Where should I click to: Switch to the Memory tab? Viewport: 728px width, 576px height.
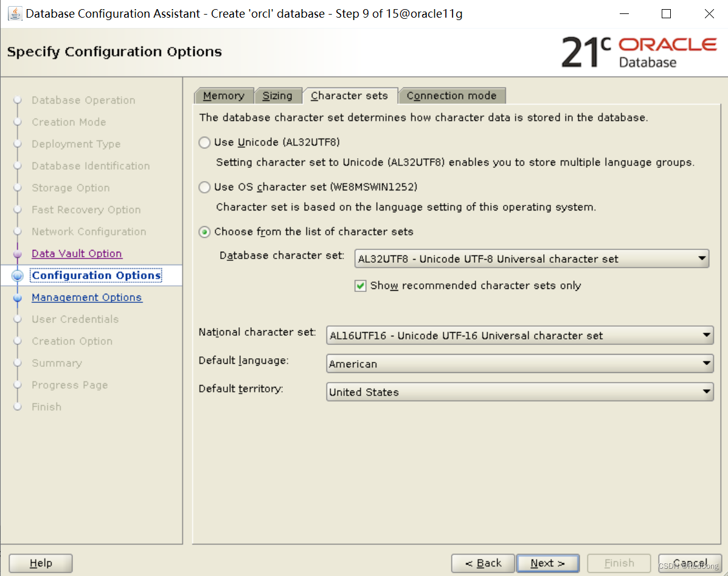tap(224, 95)
